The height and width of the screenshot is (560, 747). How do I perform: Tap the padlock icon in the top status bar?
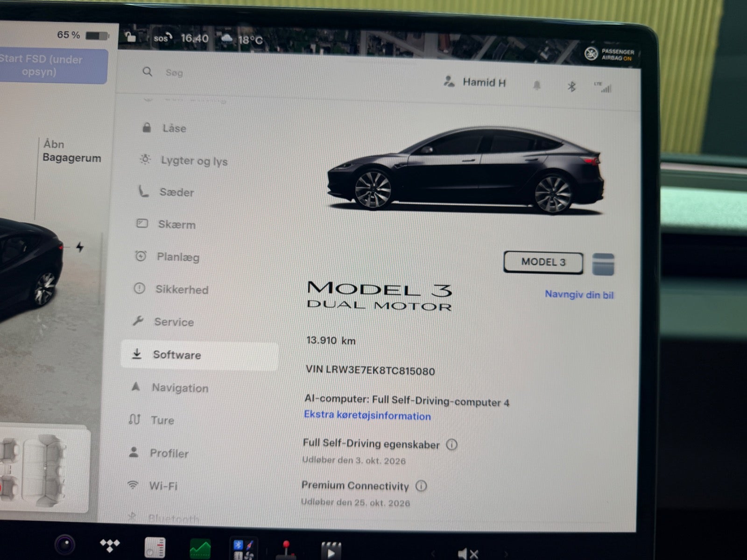pyautogui.click(x=131, y=36)
